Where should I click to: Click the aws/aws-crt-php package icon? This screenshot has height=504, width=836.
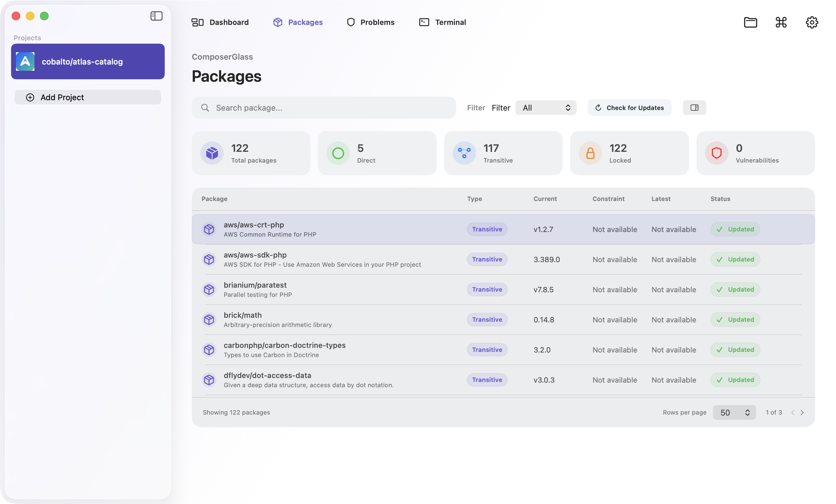[209, 229]
